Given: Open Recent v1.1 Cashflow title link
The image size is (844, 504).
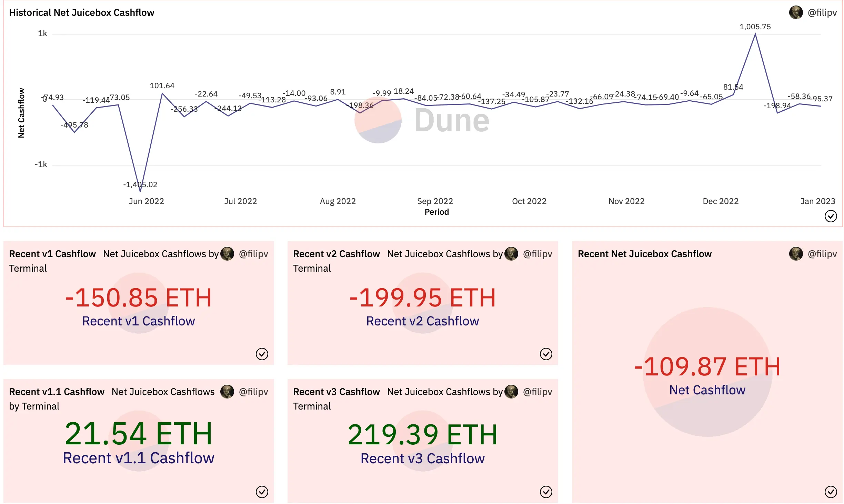Looking at the screenshot, I should 57,392.
